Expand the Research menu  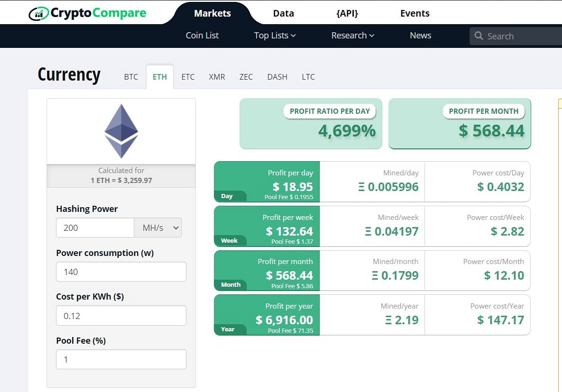353,36
